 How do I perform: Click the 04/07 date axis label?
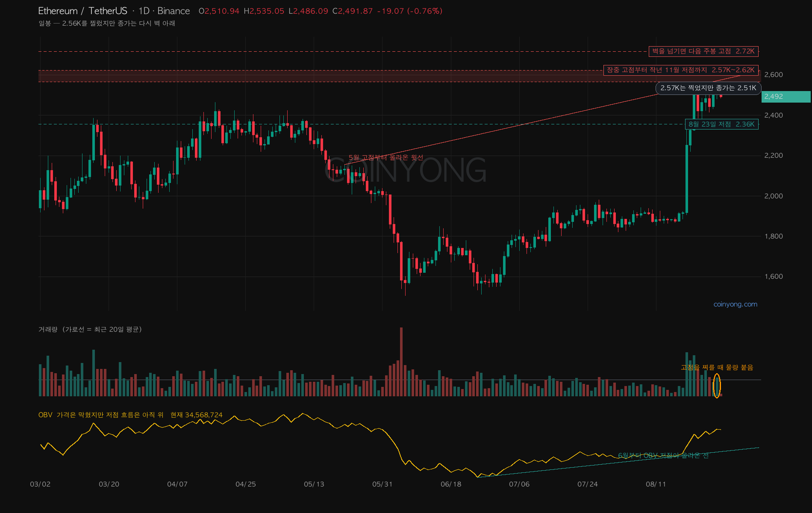pyautogui.click(x=177, y=484)
